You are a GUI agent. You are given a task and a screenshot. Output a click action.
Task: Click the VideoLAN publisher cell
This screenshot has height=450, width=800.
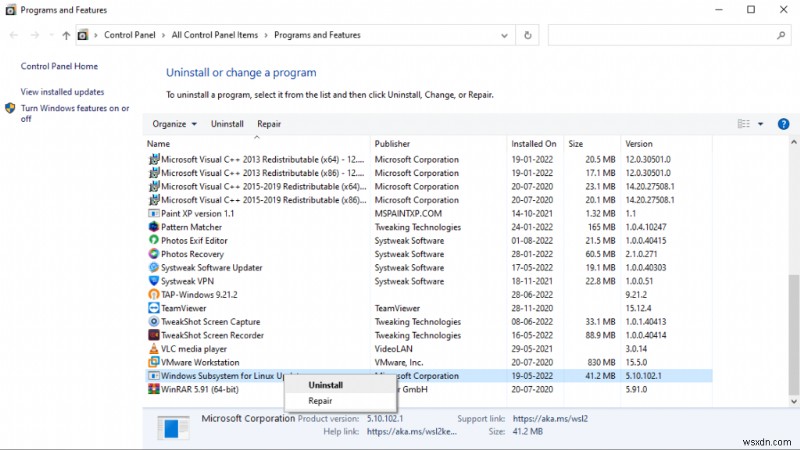pos(393,349)
